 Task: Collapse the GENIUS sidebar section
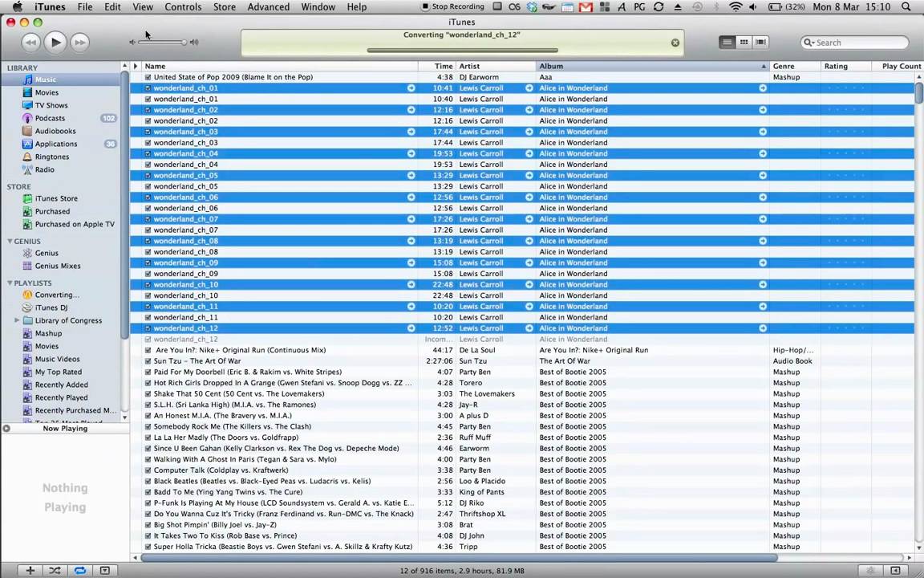pos(10,241)
